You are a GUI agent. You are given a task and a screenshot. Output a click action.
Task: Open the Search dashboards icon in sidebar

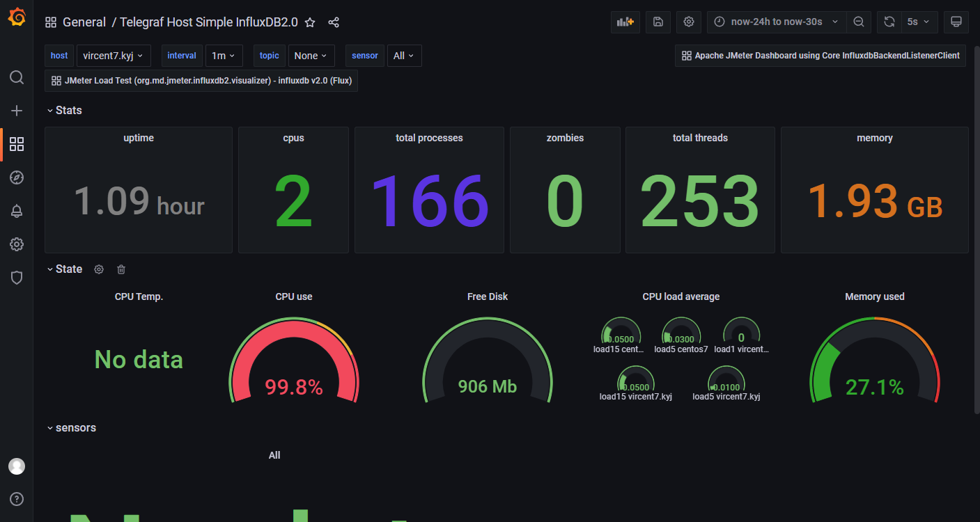(17, 77)
